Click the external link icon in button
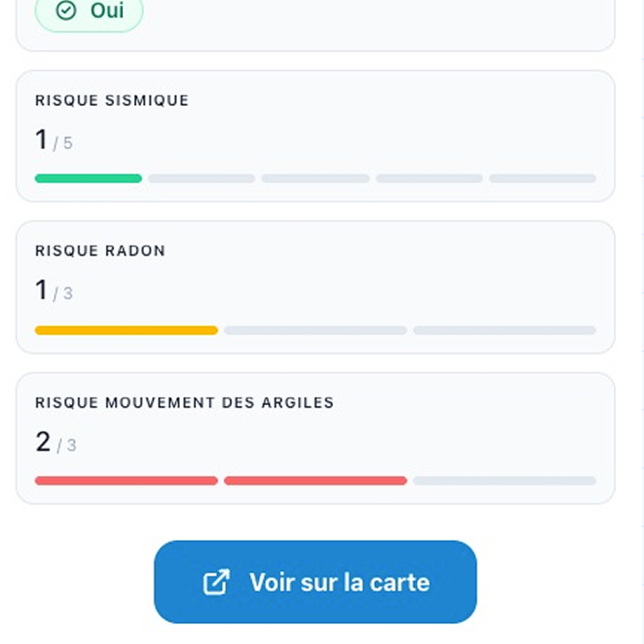 (216, 582)
